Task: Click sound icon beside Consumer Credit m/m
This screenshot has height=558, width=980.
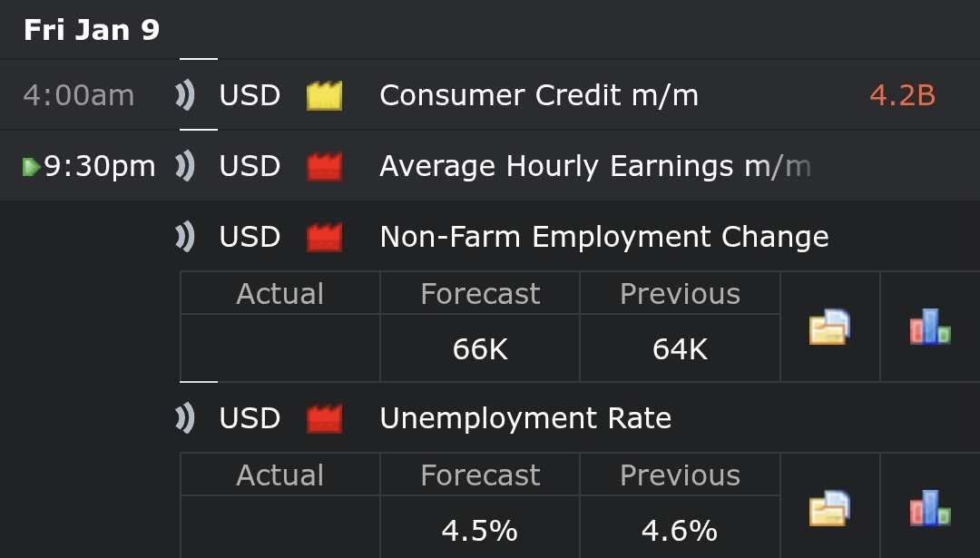Action: [185, 95]
